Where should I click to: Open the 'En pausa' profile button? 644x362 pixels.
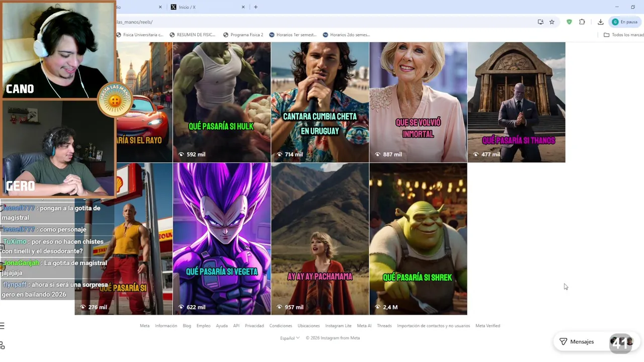point(624,22)
